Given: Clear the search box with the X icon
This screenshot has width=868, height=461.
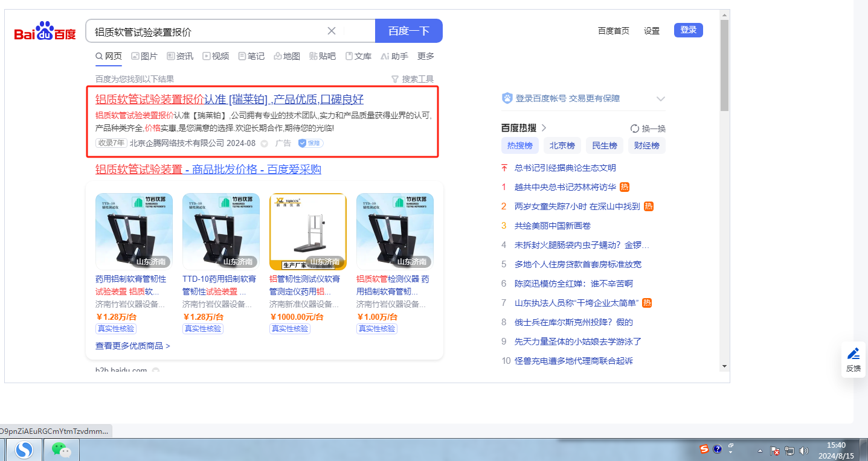Looking at the screenshot, I should pos(332,31).
